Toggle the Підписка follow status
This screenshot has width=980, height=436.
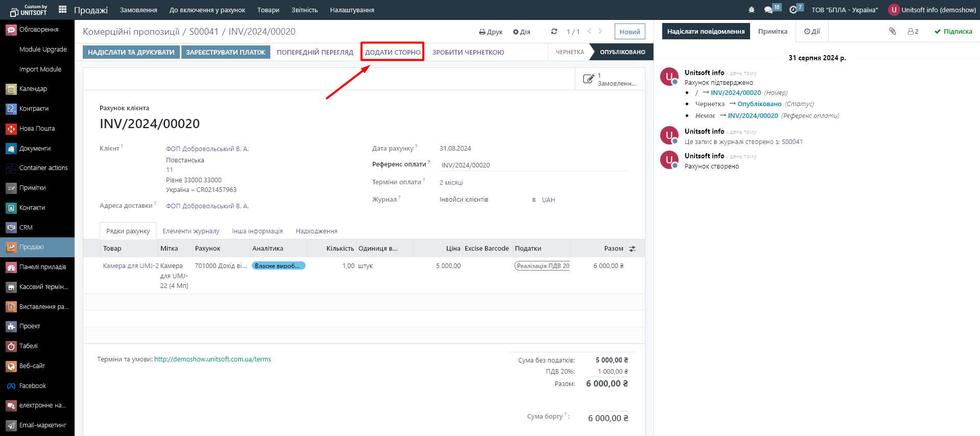coord(953,31)
